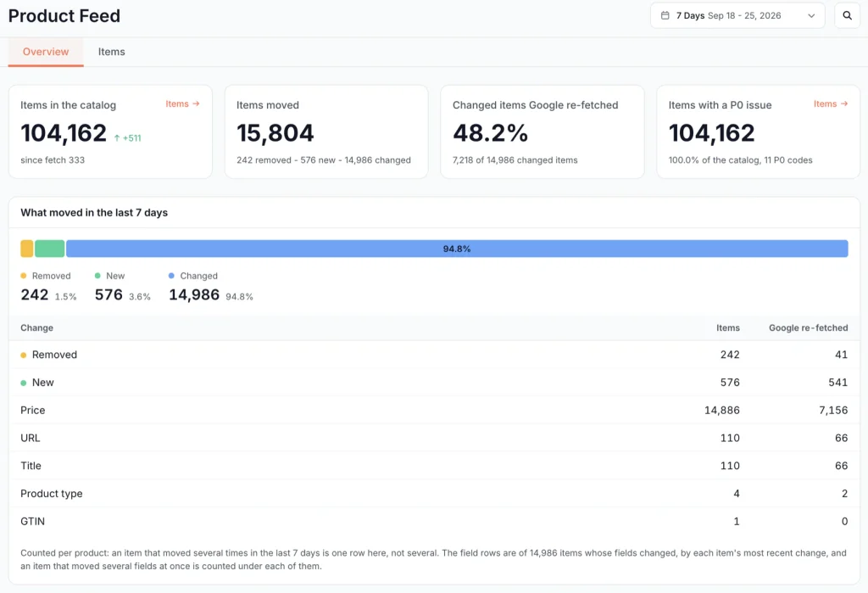
Task: Select the Price row label
Action: [x=33, y=410]
